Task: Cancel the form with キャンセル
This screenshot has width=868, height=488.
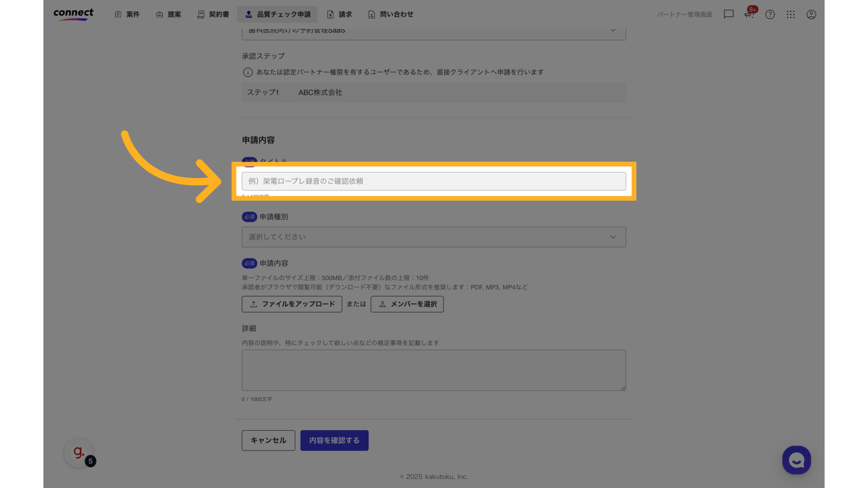Action: point(268,440)
